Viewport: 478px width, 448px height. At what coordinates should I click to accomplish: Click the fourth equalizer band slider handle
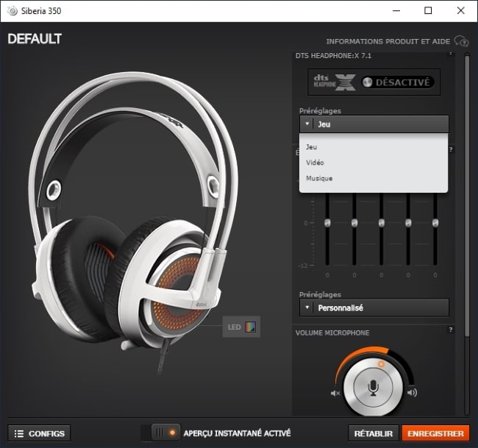coord(408,223)
